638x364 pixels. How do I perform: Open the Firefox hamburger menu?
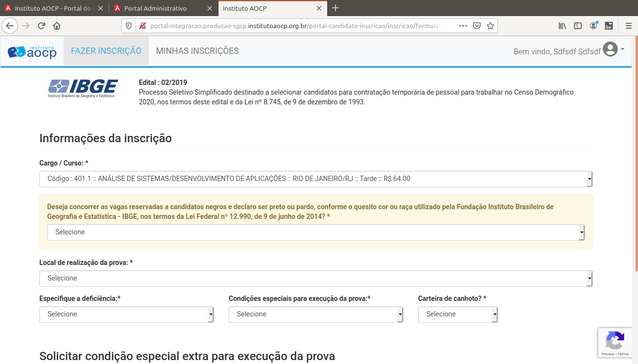(628, 26)
